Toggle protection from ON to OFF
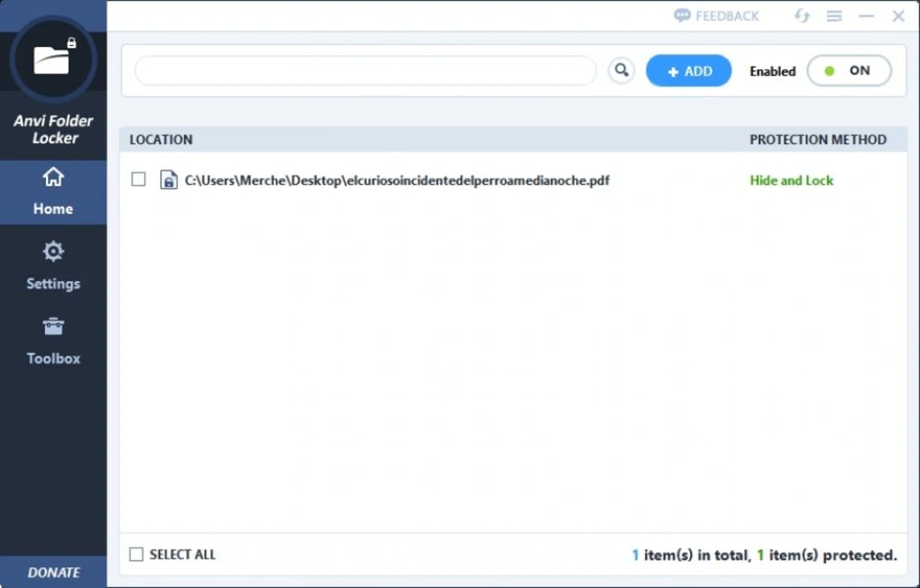This screenshot has height=588, width=920. coord(848,70)
